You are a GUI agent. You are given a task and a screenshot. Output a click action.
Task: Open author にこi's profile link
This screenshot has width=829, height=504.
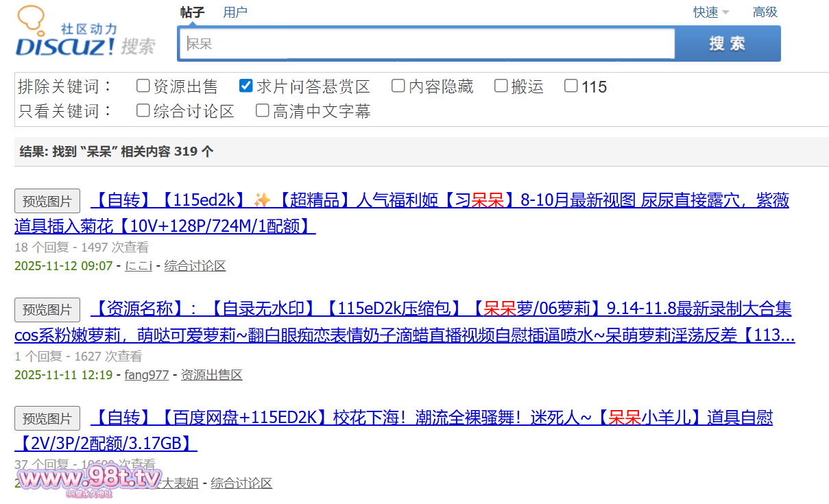(139, 266)
